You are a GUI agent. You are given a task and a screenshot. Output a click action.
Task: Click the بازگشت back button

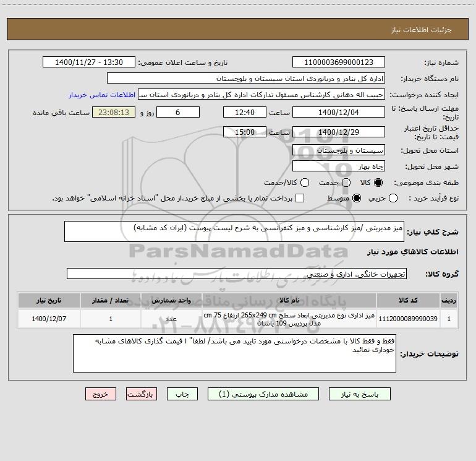point(142,394)
